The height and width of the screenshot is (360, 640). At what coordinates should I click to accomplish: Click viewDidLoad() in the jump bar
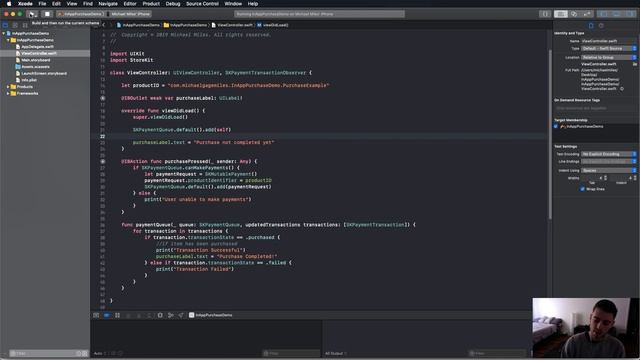tap(273, 25)
